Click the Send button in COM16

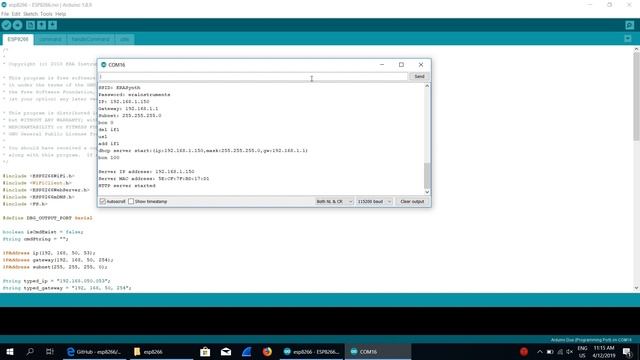point(419,76)
